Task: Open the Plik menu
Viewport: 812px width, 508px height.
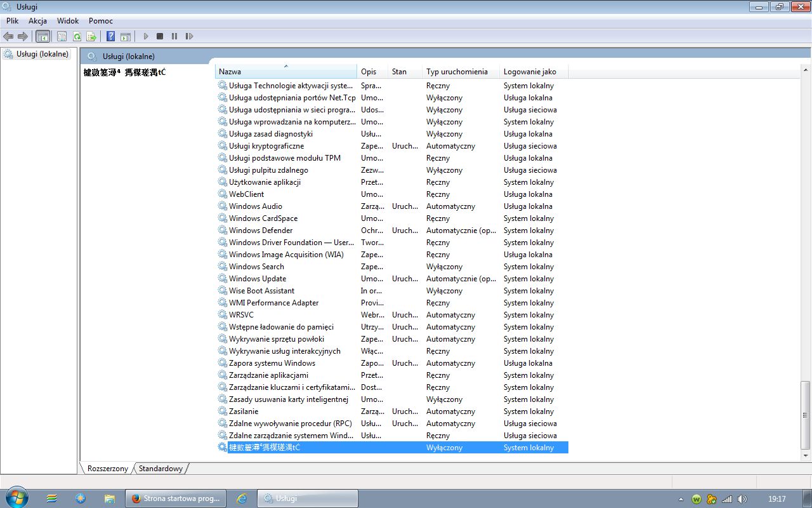Action: pos(13,21)
